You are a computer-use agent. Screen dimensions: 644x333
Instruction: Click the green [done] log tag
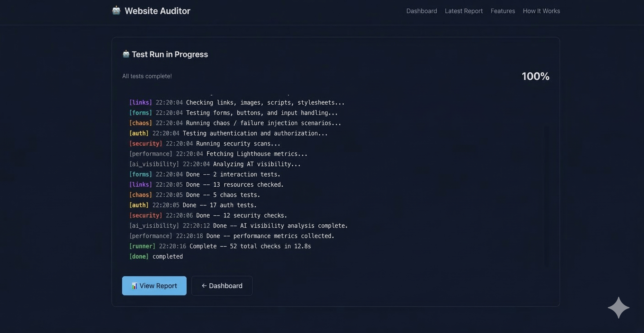coord(139,256)
